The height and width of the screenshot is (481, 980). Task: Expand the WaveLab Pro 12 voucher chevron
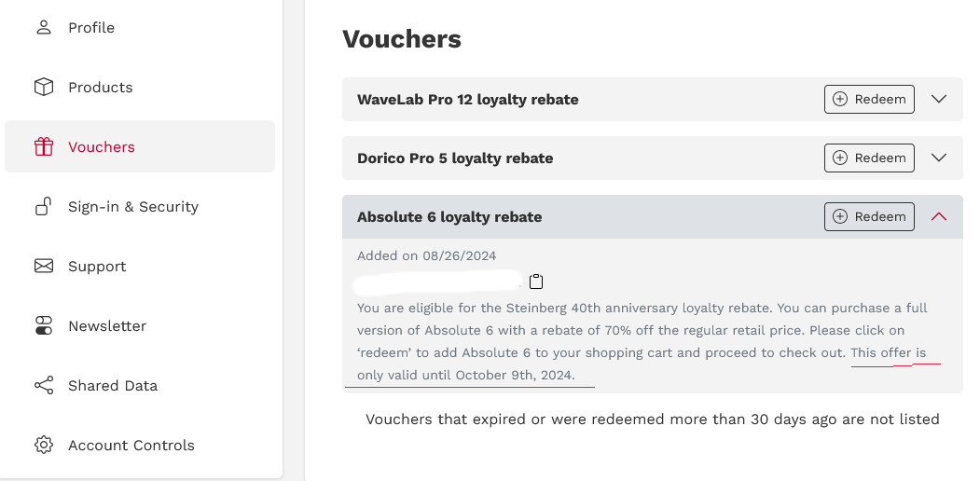coord(939,99)
